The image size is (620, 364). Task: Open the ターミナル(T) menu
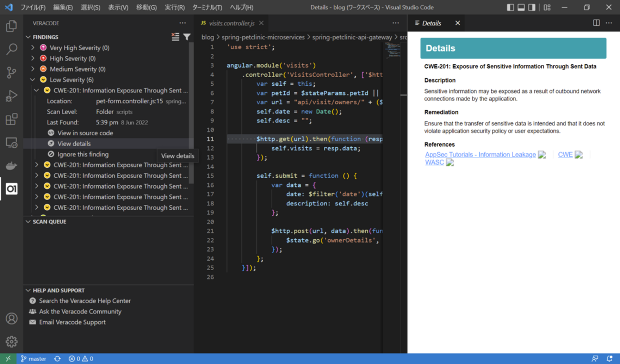207,8
